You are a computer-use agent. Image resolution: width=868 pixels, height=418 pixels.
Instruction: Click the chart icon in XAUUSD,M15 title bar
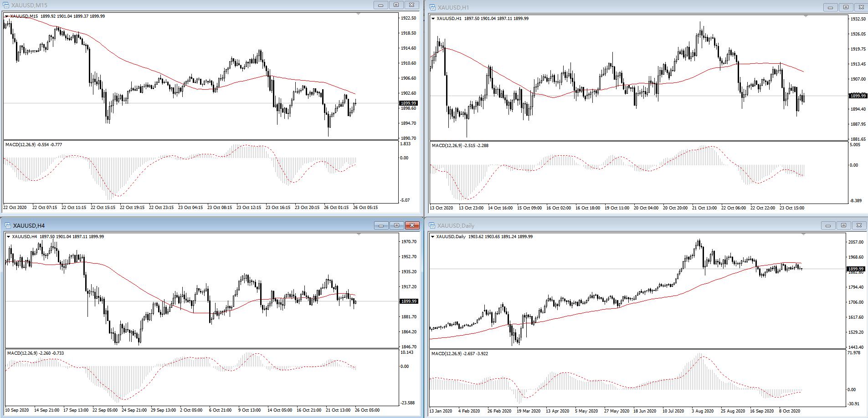5,5
